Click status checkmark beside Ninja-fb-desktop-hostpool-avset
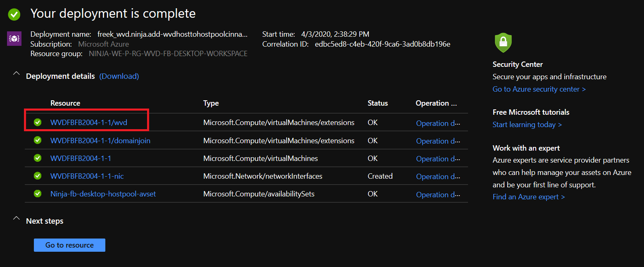 (38, 194)
